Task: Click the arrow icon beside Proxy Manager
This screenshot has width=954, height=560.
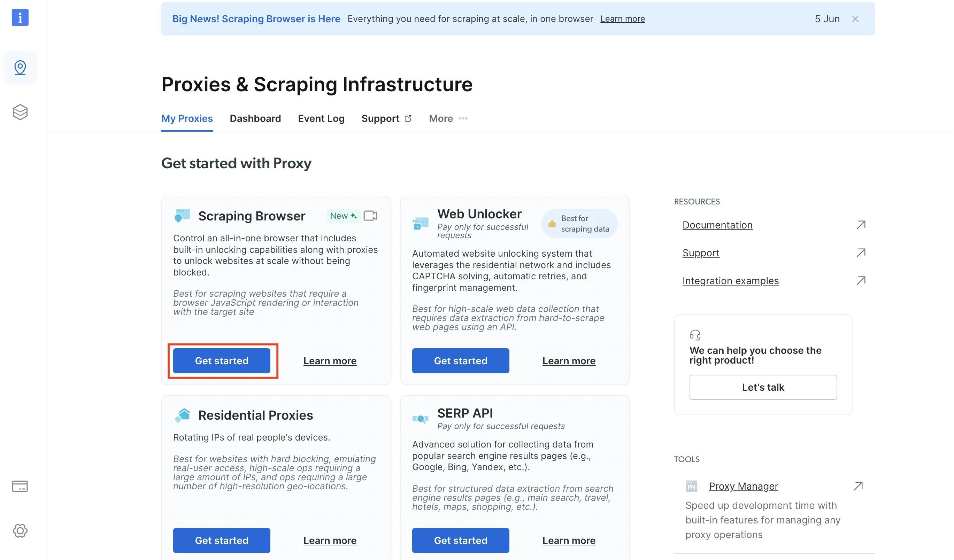Action: point(858,486)
